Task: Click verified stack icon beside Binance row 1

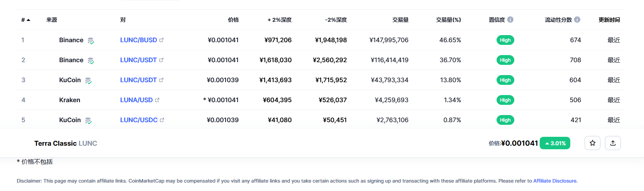Action: pos(91,40)
